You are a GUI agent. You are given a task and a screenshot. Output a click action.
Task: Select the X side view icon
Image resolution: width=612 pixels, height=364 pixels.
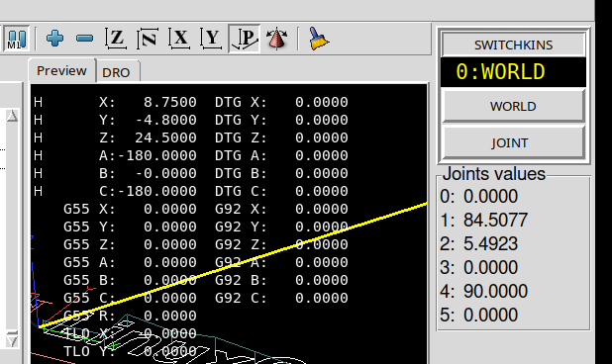click(179, 39)
